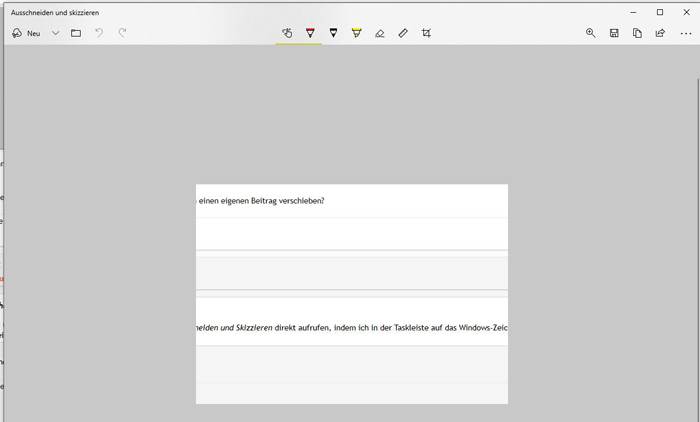Redo the last undone action
700x422 pixels.
pos(122,33)
